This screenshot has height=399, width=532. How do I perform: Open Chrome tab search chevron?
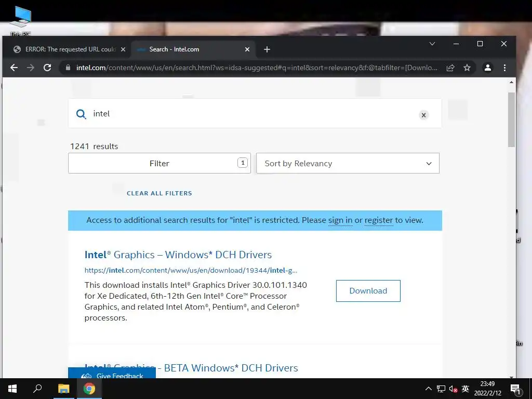coord(432,44)
